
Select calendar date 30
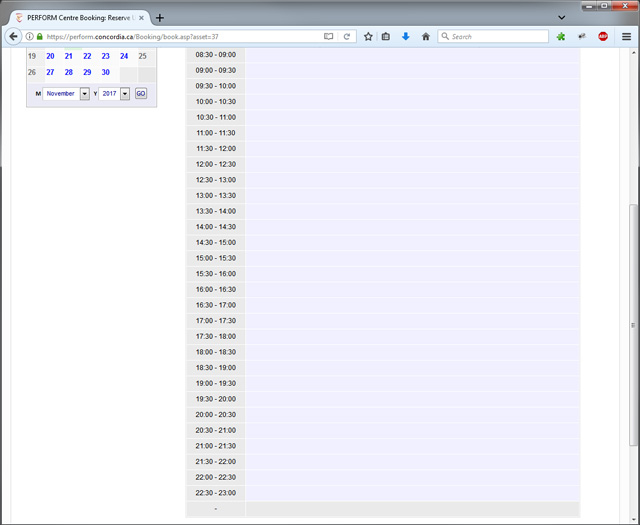click(x=105, y=72)
